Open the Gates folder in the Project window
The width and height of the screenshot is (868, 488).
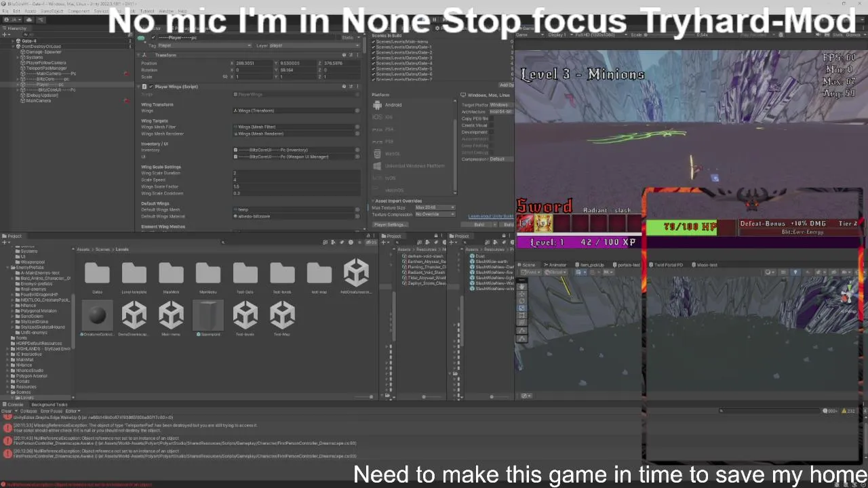coord(97,273)
